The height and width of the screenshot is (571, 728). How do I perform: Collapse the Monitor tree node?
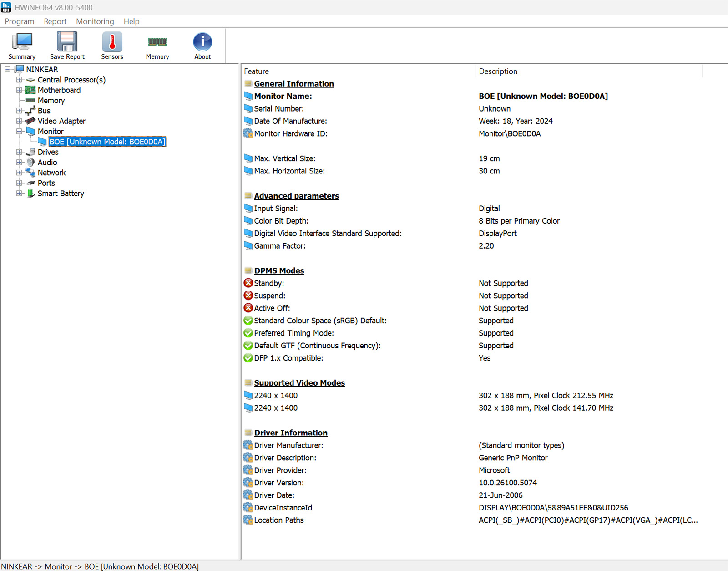tap(19, 132)
